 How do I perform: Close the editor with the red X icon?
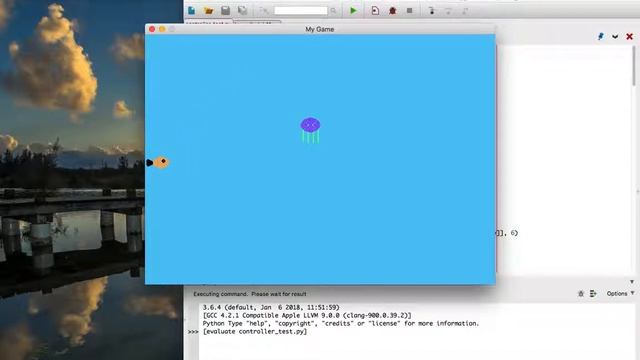tap(629, 36)
